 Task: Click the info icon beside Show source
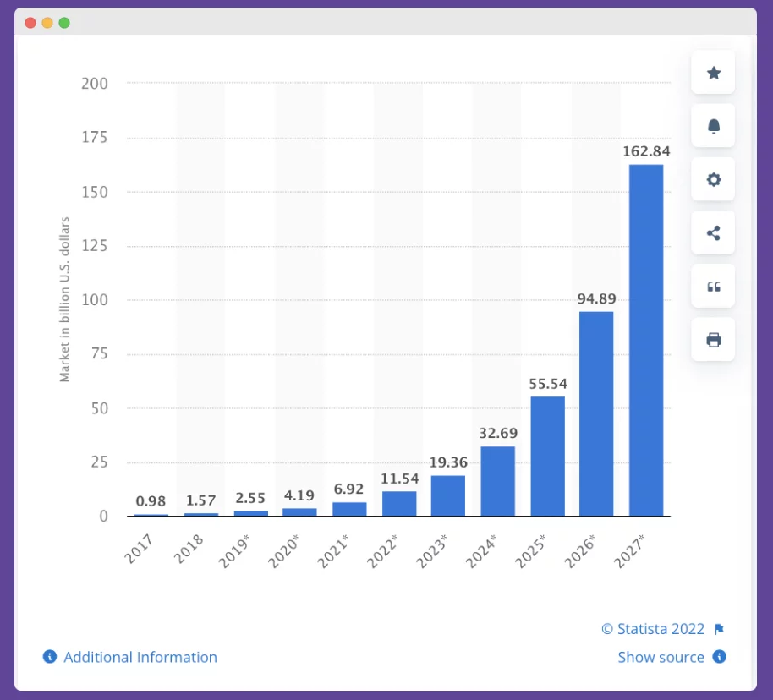[x=718, y=657]
